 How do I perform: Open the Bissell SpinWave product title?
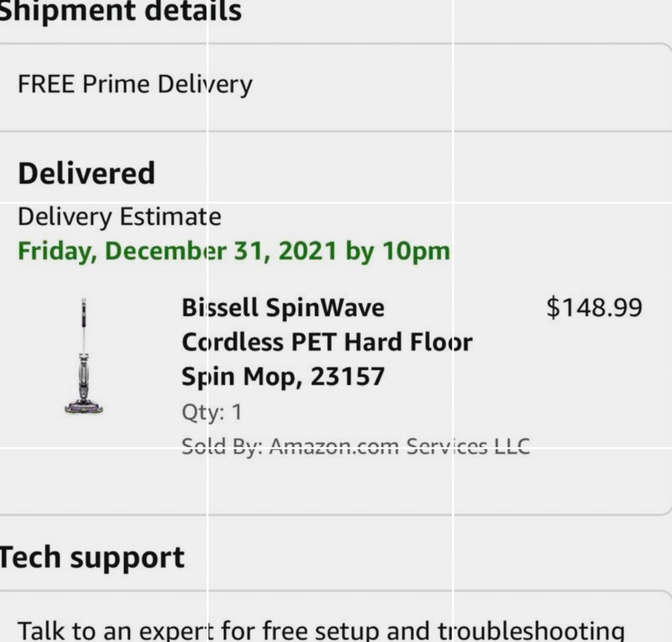pyautogui.click(x=327, y=342)
